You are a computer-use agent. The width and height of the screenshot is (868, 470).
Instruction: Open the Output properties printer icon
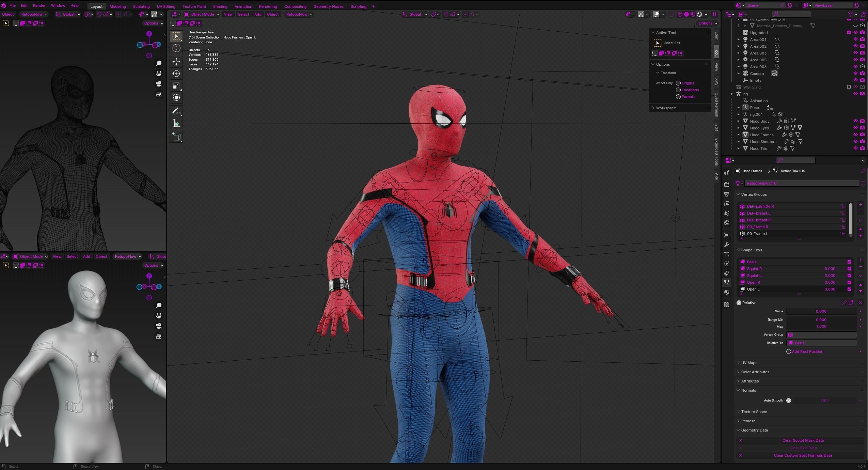pyautogui.click(x=727, y=194)
